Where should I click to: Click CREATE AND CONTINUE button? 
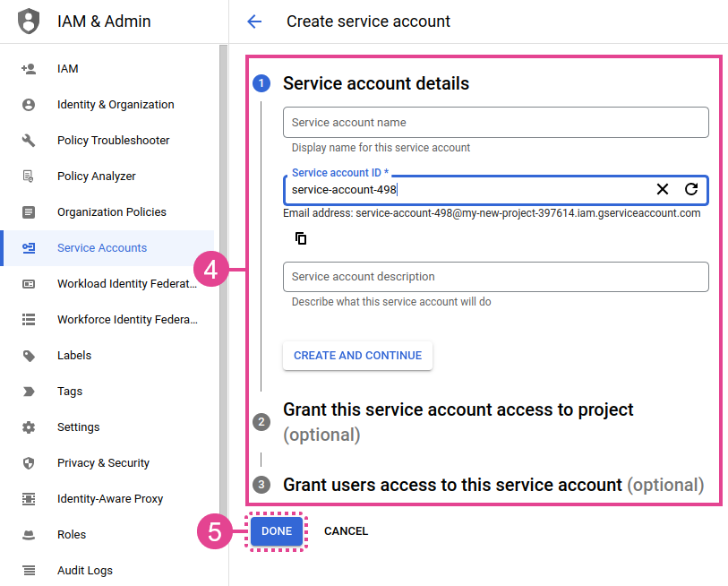coord(357,356)
